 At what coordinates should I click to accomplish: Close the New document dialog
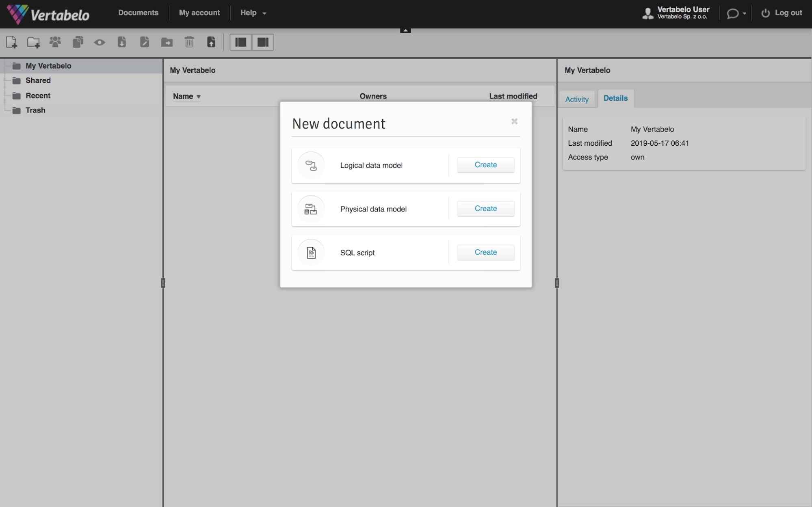514,121
